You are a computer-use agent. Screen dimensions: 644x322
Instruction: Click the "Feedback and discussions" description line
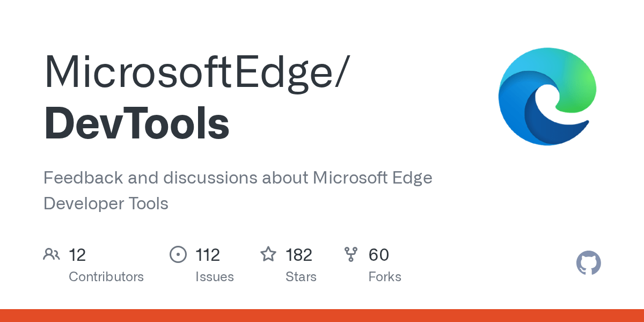point(238,178)
